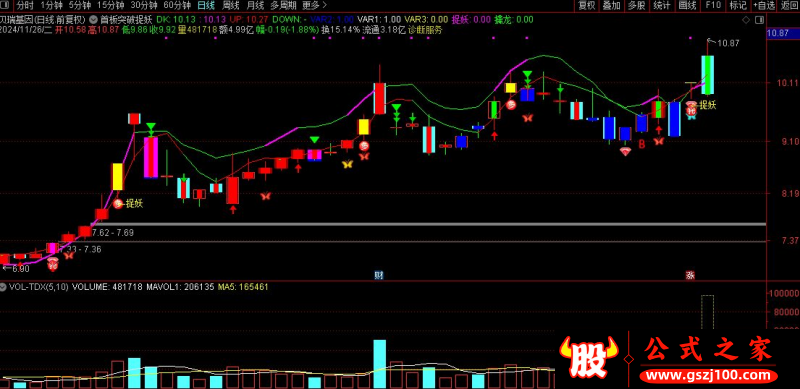The image size is (800, 389).
Task: Open the indicator settings arrow beside 首板突破捉妖
Action: point(93,19)
